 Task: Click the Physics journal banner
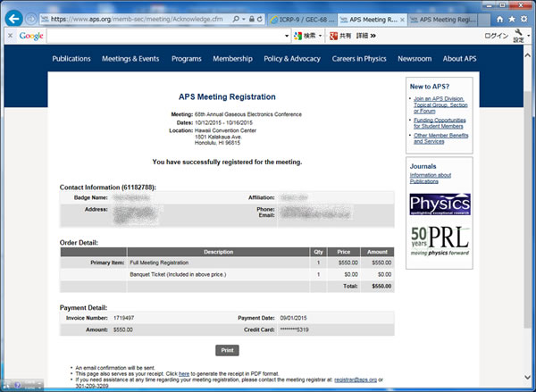(x=440, y=204)
